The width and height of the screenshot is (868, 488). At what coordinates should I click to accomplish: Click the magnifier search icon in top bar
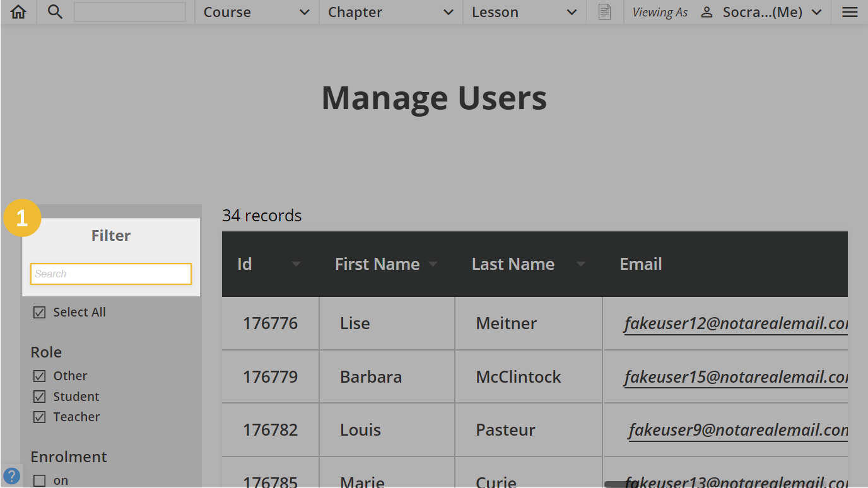(x=56, y=12)
